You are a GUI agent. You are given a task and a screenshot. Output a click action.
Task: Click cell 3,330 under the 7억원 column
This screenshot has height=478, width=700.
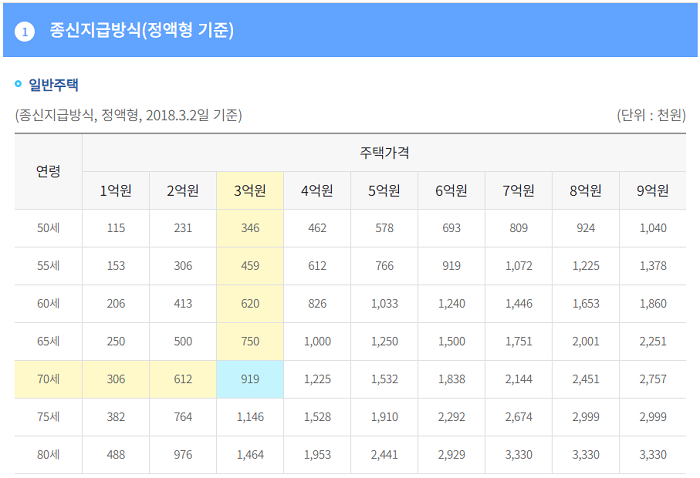tap(519, 455)
